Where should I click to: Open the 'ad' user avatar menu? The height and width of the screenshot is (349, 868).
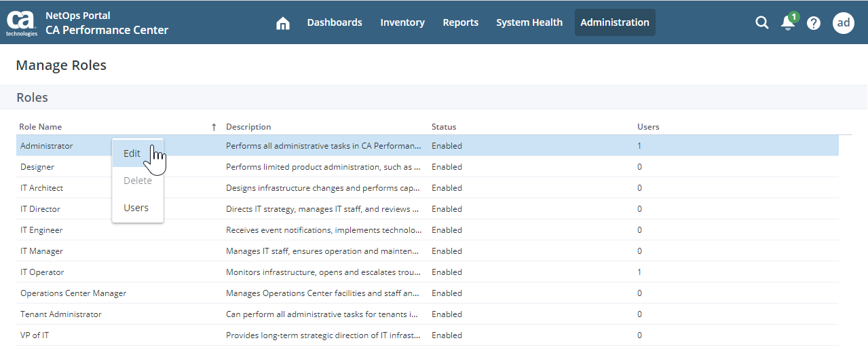[844, 22]
